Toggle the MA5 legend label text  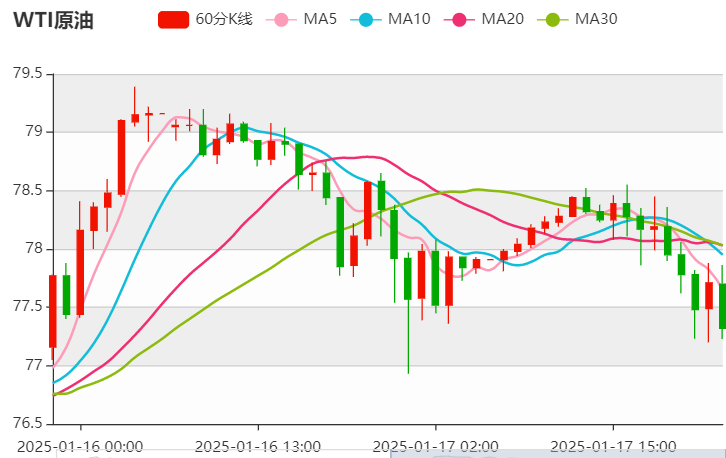319,19
